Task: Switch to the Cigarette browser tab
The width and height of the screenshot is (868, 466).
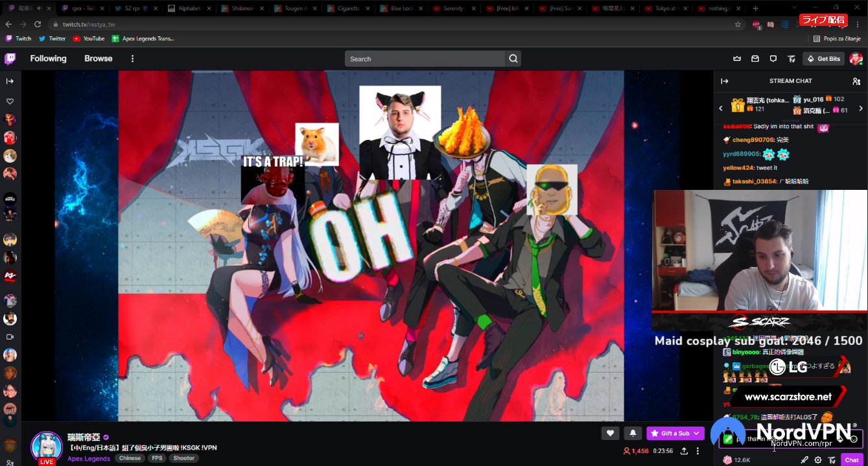Action: [347, 8]
